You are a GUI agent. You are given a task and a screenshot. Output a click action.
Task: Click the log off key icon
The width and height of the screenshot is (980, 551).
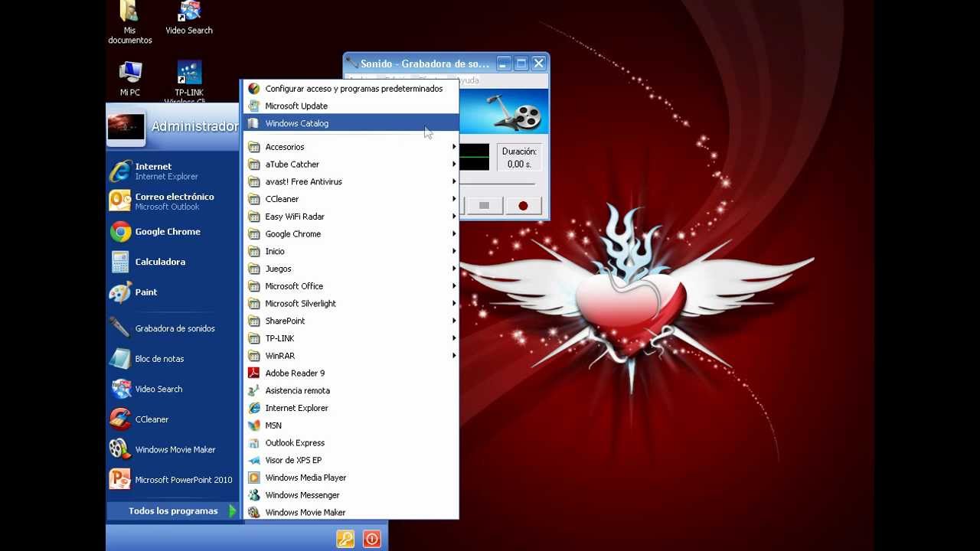pos(345,539)
